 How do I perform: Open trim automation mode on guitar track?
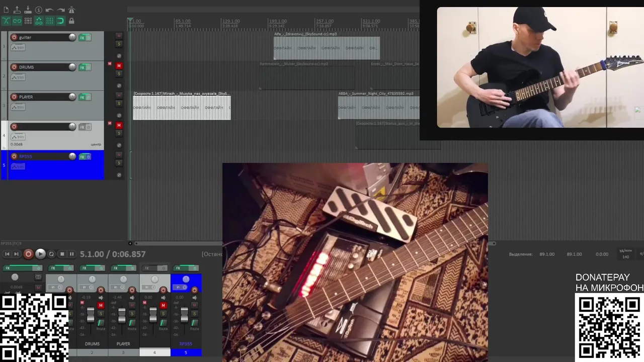18,47
